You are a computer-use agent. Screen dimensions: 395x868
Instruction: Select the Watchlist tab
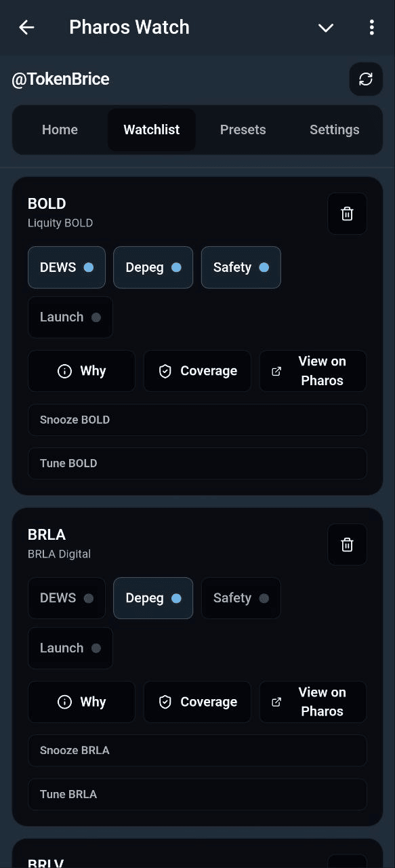pyautogui.click(x=152, y=130)
